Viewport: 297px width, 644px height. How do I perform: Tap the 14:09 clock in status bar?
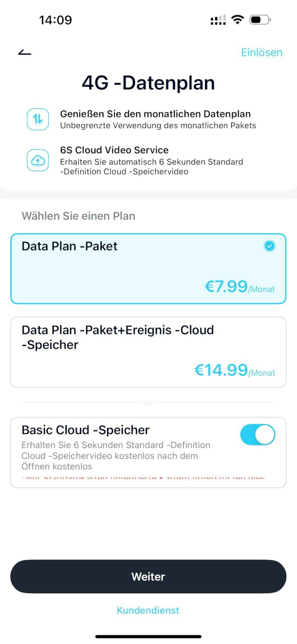tap(55, 20)
